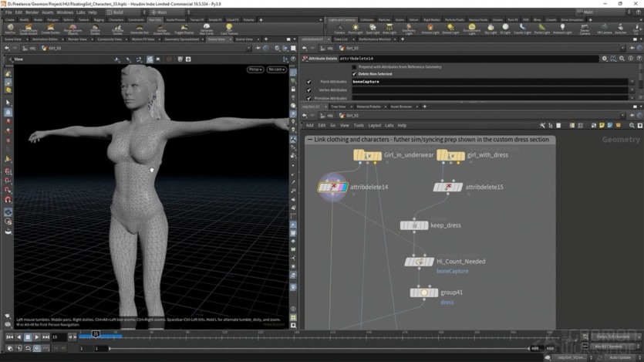Click the network editor search icon
644x362 pixels.
tap(632, 125)
